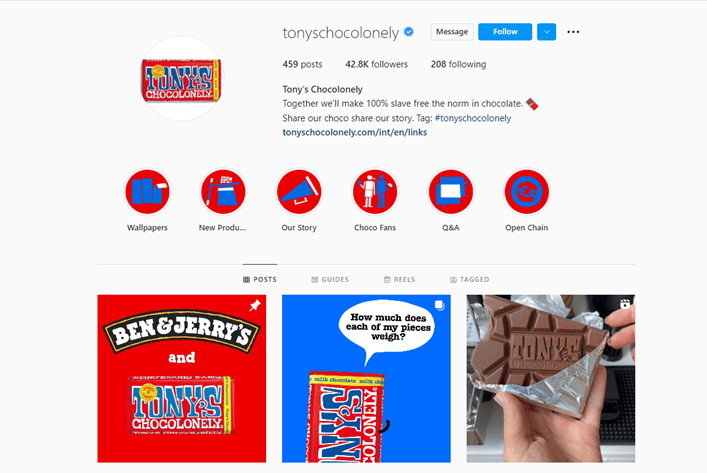This screenshot has width=707, height=473.
Task: Open the chocolate bar reel thumbnail
Action: coord(551,379)
